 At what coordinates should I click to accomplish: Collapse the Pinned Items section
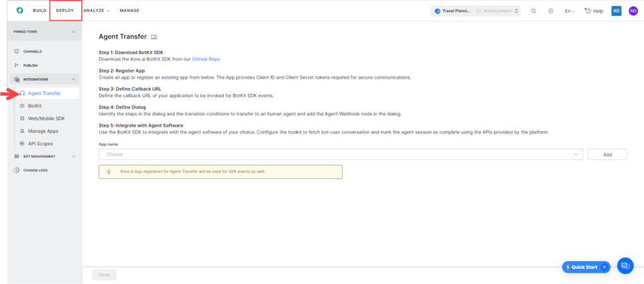point(74,31)
